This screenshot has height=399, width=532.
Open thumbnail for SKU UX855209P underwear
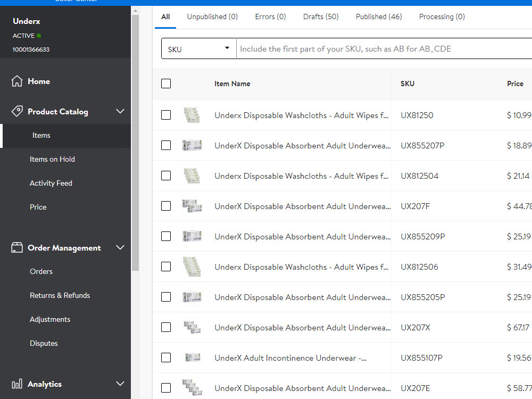tap(192, 236)
